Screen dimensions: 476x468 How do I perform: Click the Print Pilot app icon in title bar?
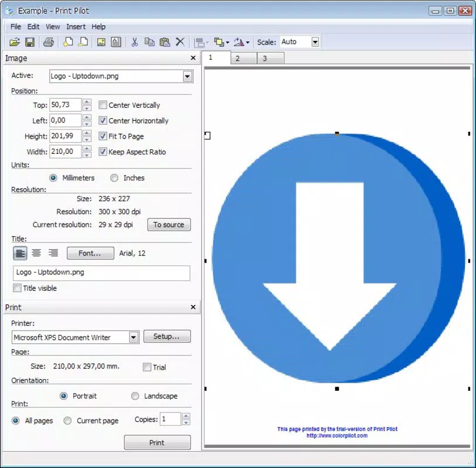[x=9, y=11]
